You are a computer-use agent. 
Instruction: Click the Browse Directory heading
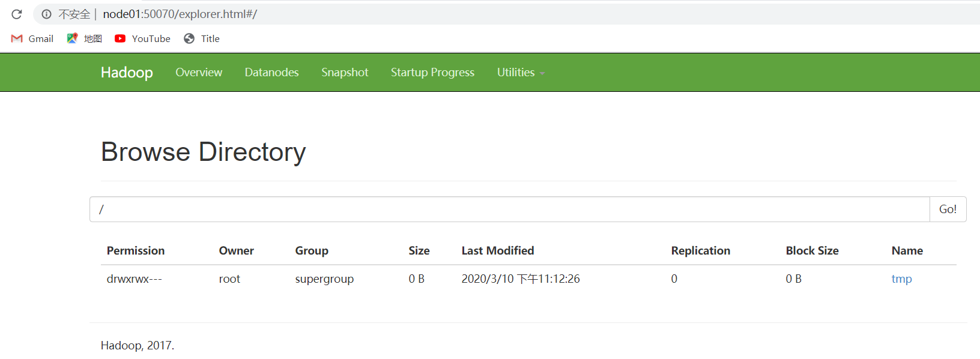(204, 152)
